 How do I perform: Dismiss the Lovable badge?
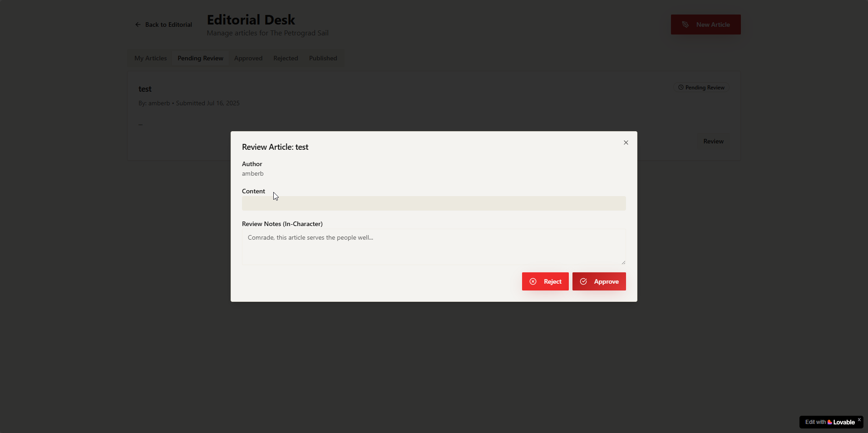(x=859, y=420)
